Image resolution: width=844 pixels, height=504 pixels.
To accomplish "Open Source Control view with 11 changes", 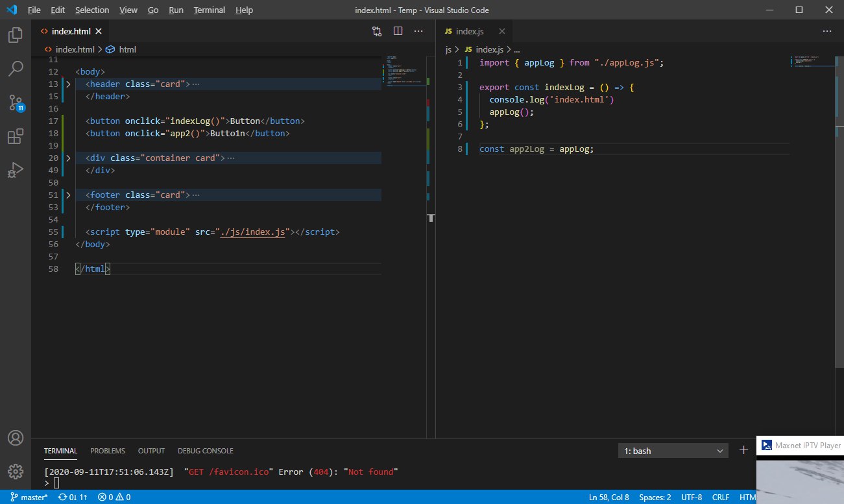I will tap(16, 102).
